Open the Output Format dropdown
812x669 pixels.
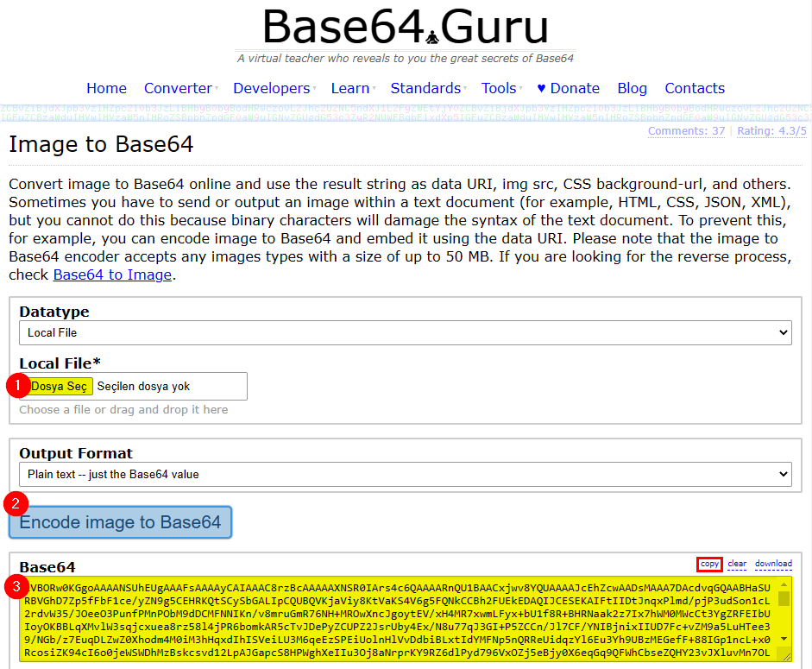[x=406, y=474]
